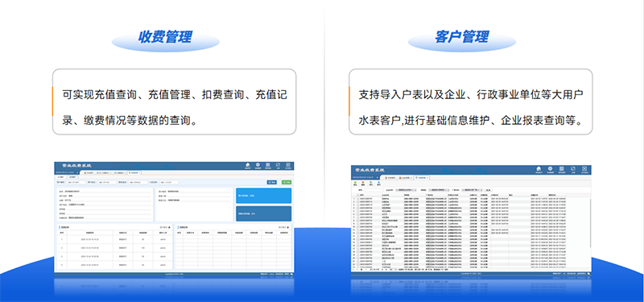
Task: Click the circular target icon in the billing screenshot header
Action: [258, 165]
